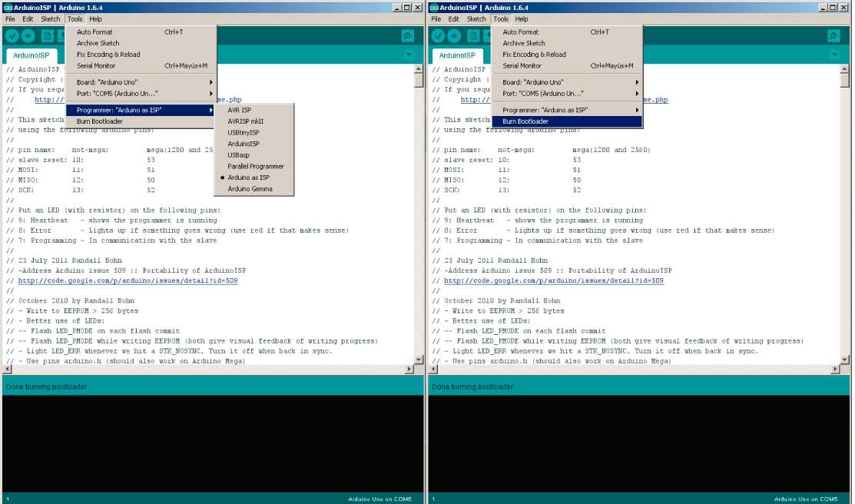Screen dimensions: 855x504
Task: Open the Edit menu in left window
Action: click(28, 19)
